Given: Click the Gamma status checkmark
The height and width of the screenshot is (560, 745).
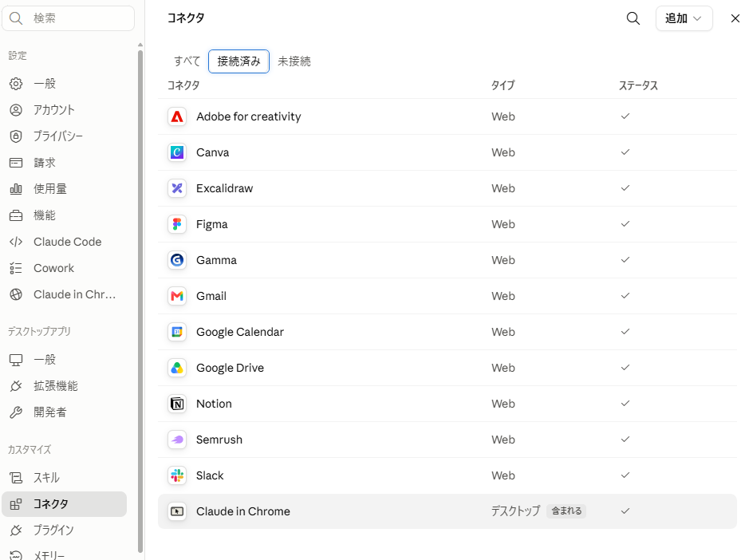Looking at the screenshot, I should pyautogui.click(x=625, y=260).
